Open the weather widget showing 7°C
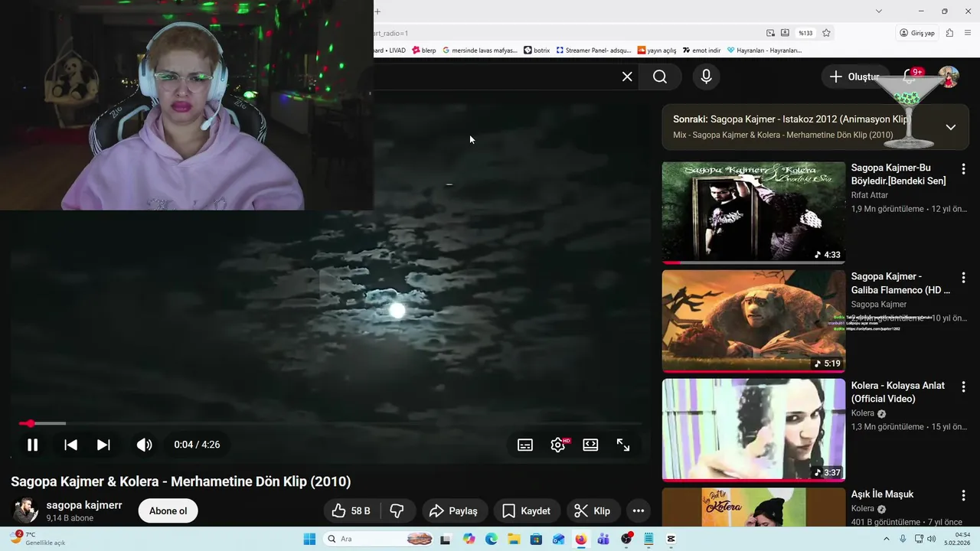This screenshot has width=980, height=551. pyautogui.click(x=37, y=539)
